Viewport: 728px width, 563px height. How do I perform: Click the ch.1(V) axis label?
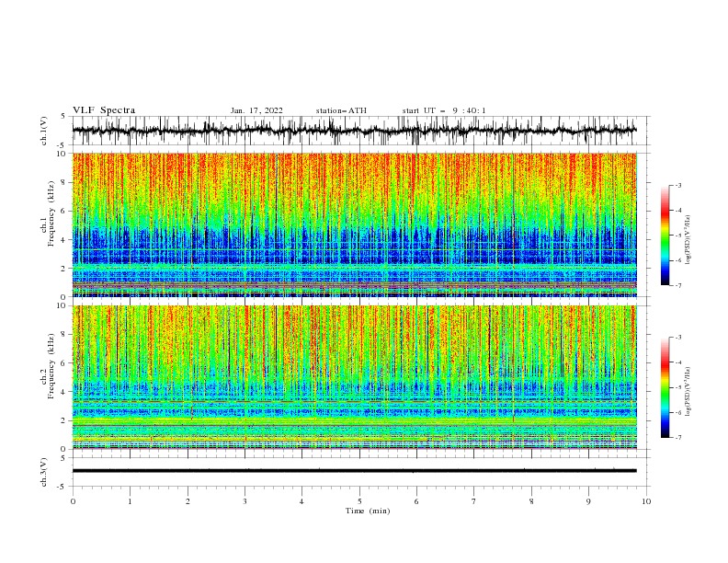point(44,131)
